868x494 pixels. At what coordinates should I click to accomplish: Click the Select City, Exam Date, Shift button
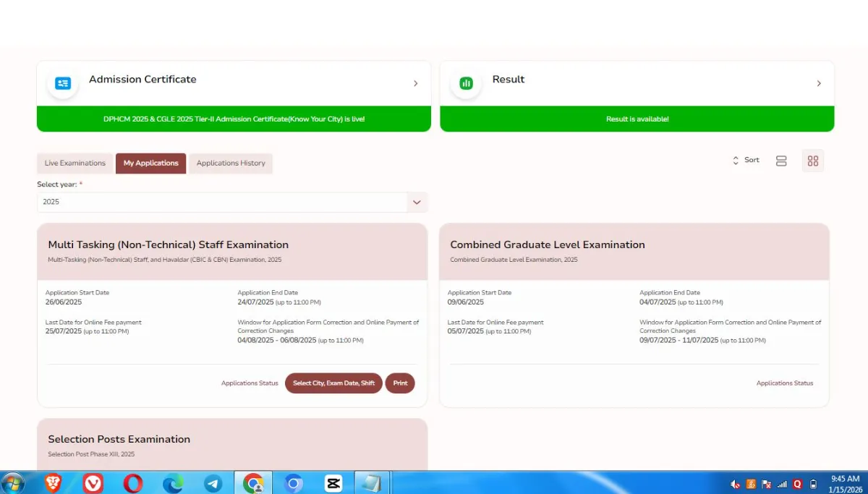333,383
